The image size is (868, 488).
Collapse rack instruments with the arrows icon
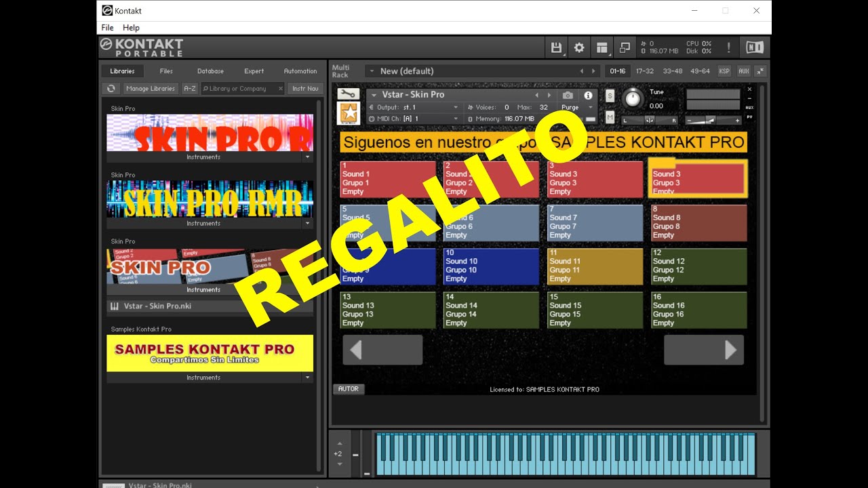pos(760,71)
